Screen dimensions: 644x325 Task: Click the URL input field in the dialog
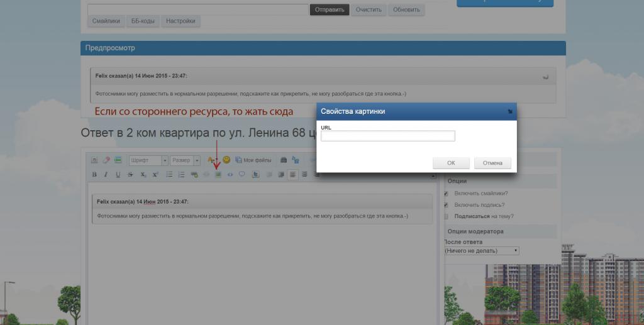(x=387, y=136)
